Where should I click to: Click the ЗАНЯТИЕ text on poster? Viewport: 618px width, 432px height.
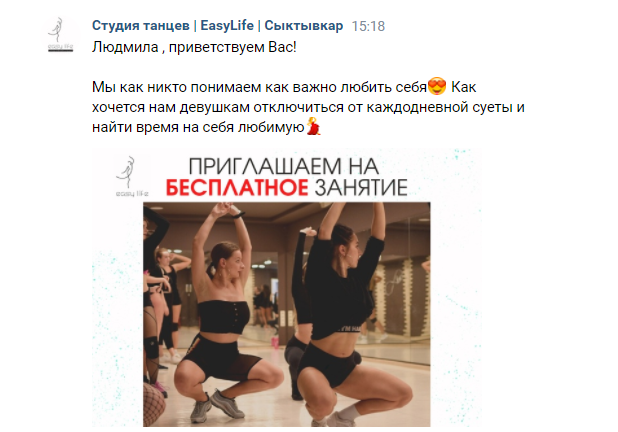361,188
